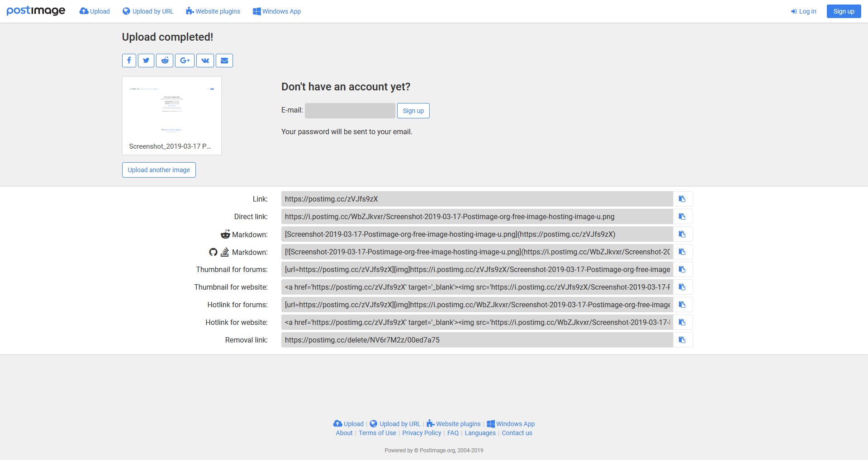Copy Hotlink for forums code
This screenshot has height=460, width=868.
click(x=683, y=305)
